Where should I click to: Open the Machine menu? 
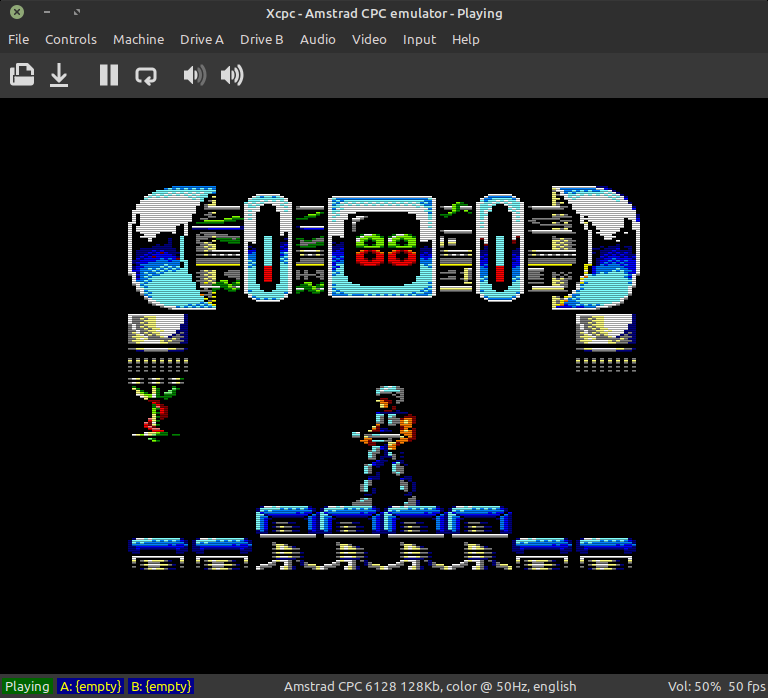(x=139, y=40)
